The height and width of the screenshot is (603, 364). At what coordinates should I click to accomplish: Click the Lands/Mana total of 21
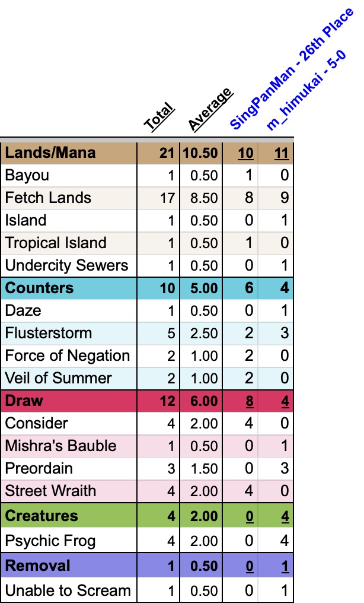166,153
